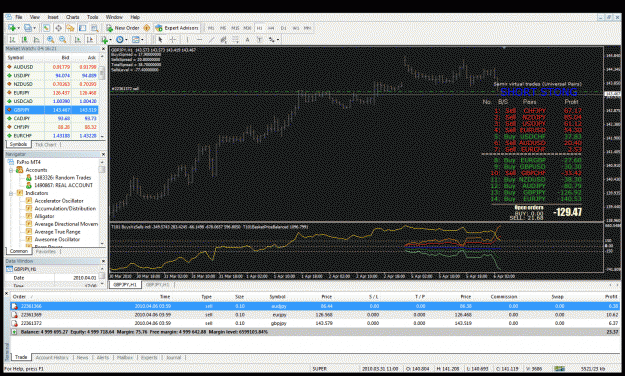Open the Journal tab in Terminal

coord(173,358)
